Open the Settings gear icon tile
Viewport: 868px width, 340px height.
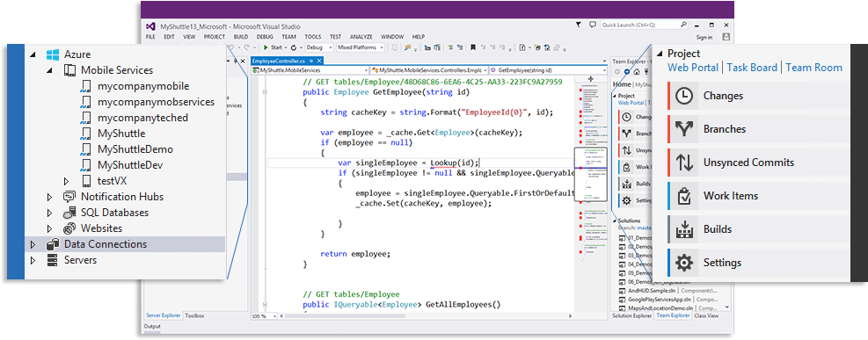tap(684, 263)
